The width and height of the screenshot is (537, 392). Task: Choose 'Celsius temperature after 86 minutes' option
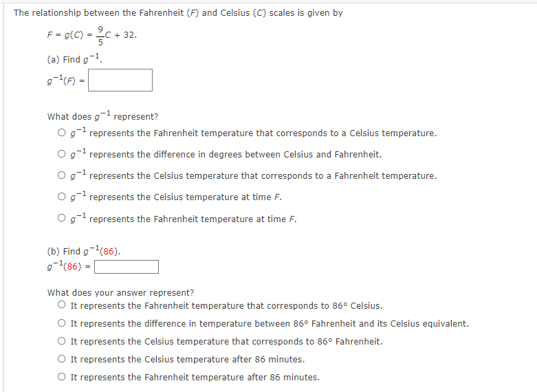click(x=63, y=359)
